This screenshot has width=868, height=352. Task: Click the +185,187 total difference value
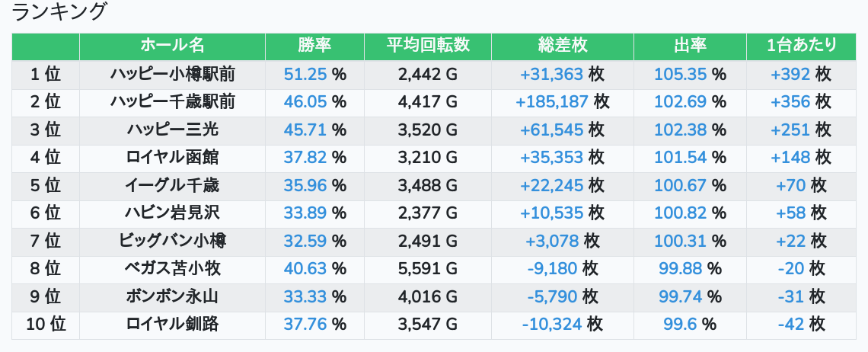click(553, 101)
